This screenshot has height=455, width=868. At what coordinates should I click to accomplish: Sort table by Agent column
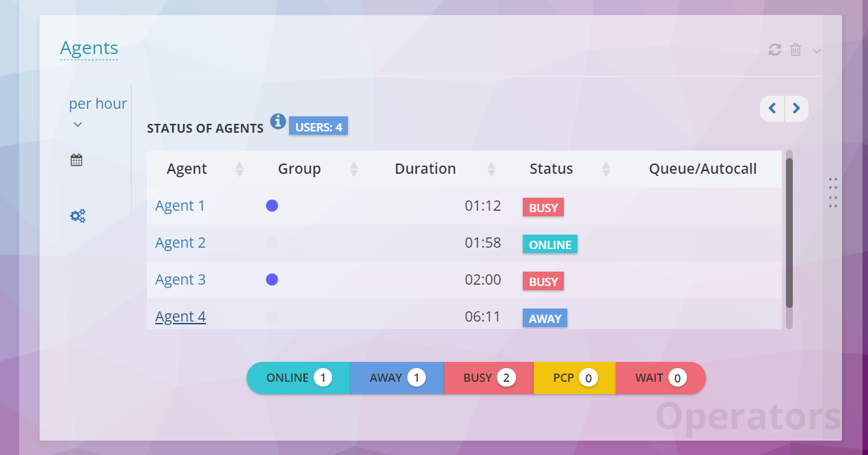[x=187, y=169]
